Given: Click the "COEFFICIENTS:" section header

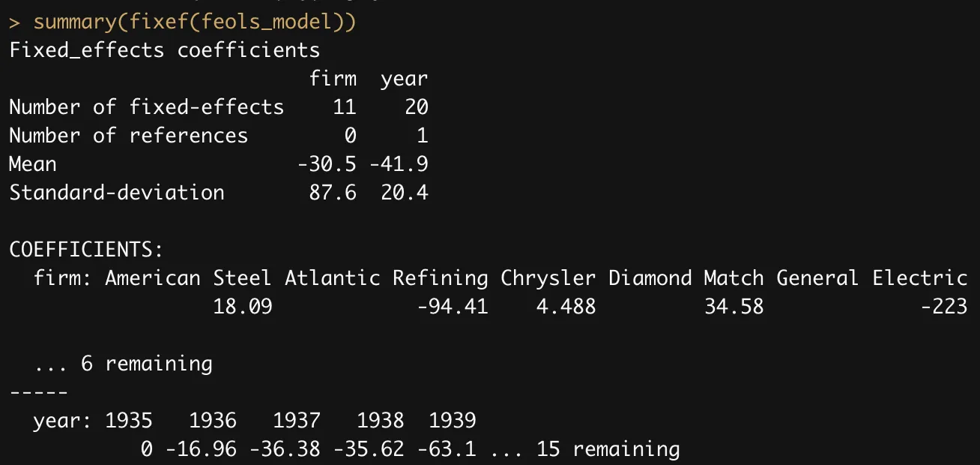Looking at the screenshot, I should (x=86, y=250).
